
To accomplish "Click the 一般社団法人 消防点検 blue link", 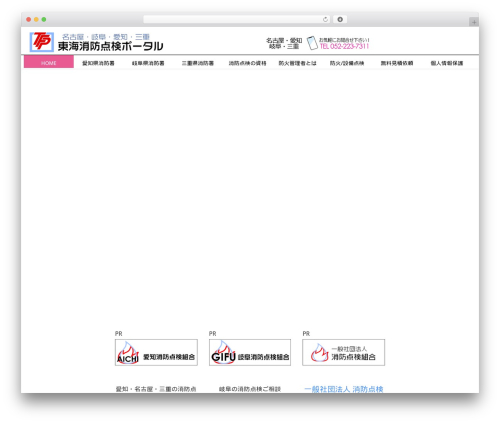I will pos(344,389).
